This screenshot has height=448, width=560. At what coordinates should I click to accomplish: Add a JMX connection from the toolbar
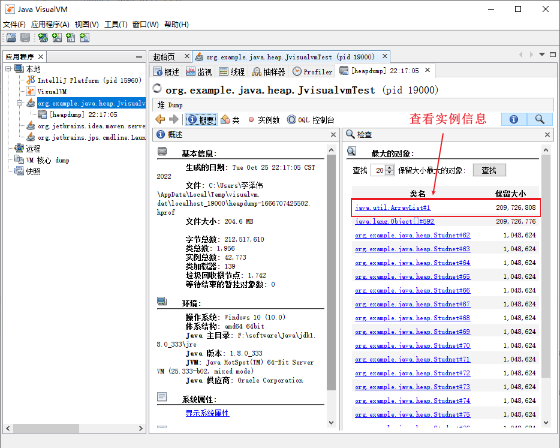click(43, 37)
